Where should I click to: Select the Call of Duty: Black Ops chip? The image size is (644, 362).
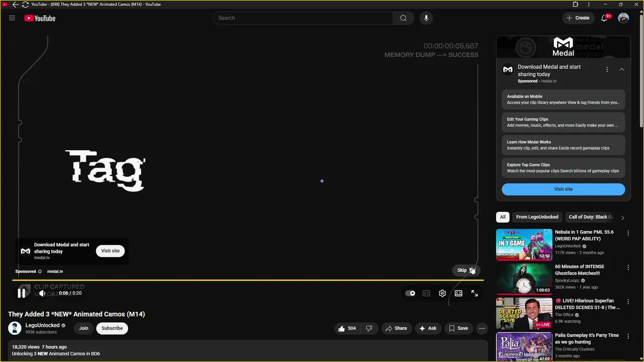590,217
